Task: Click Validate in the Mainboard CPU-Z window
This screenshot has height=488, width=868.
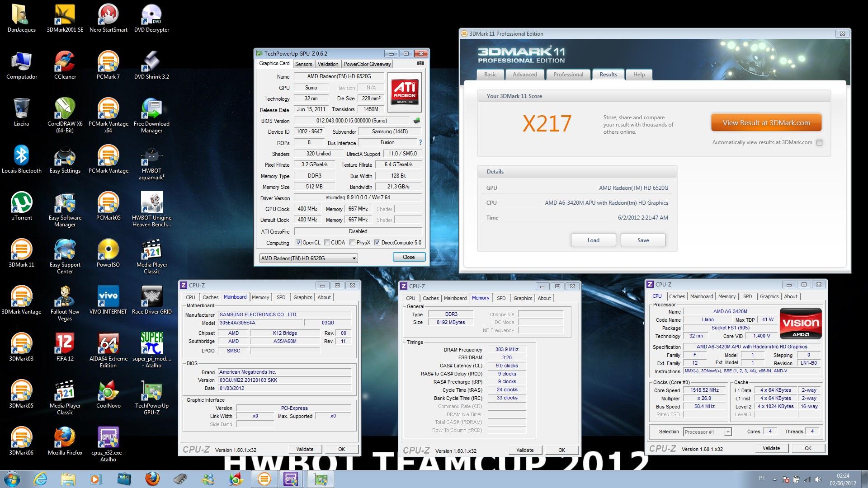Action: 305,449
